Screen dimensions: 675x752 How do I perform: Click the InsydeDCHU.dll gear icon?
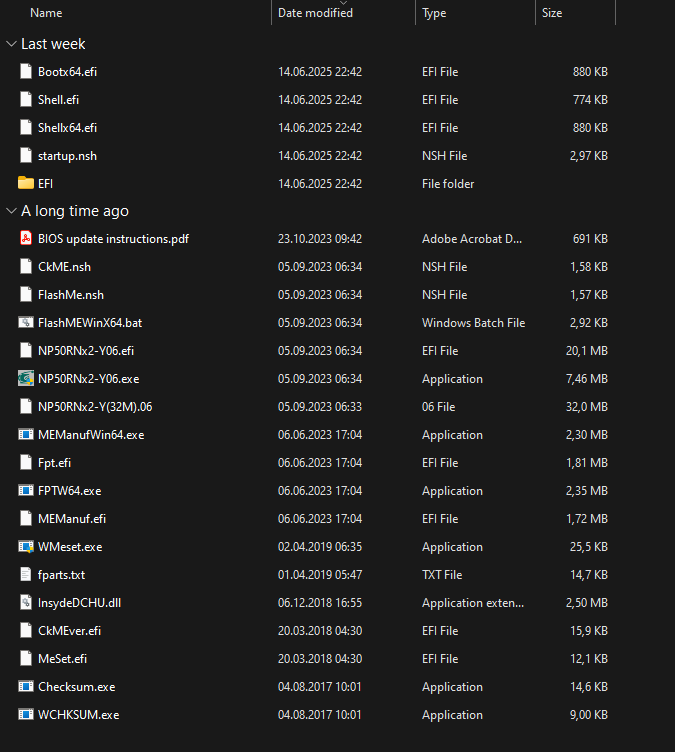point(26,602)
